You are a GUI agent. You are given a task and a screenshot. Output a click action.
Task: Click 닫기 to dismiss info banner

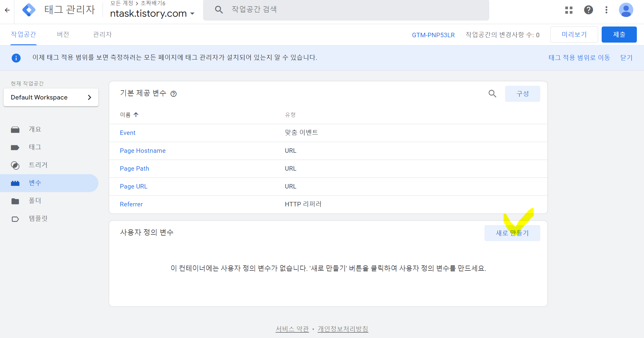pos(626,58)
